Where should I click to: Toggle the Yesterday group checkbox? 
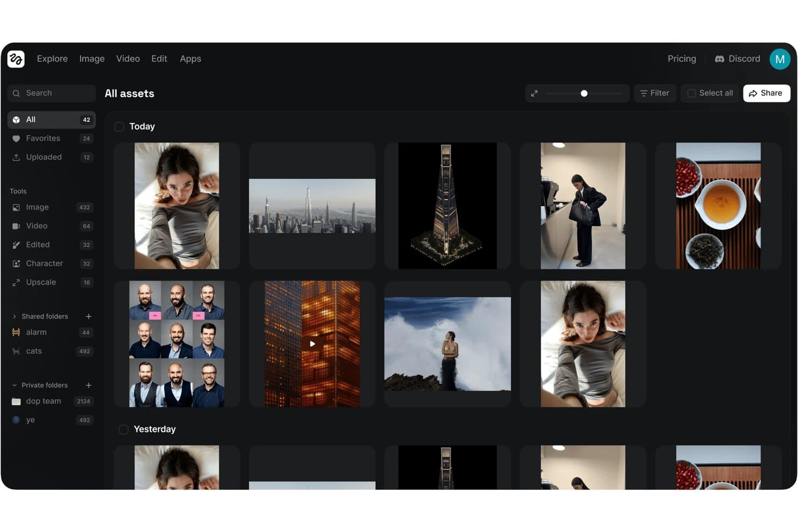pyautogui.click(x=123, y=430)
